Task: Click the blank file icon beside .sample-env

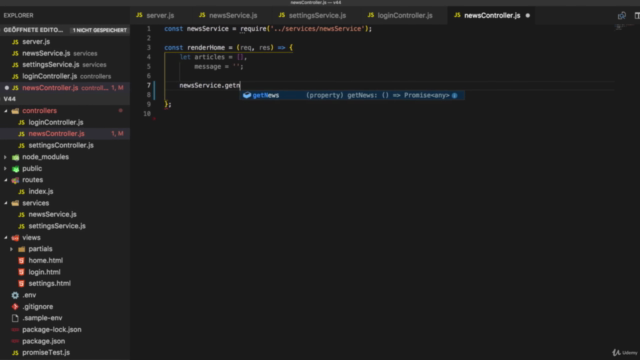Action: pyautogui.click(x=15, y=318)
